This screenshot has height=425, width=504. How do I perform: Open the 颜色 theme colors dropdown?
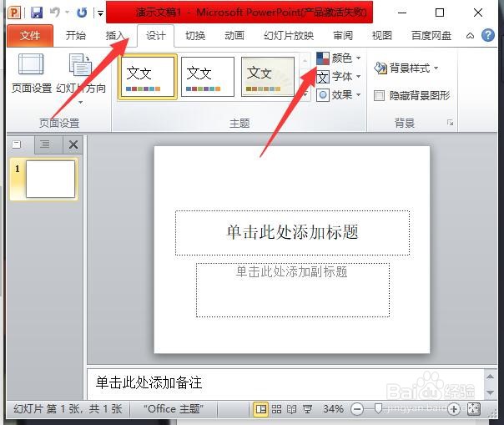tap(339, 58)
